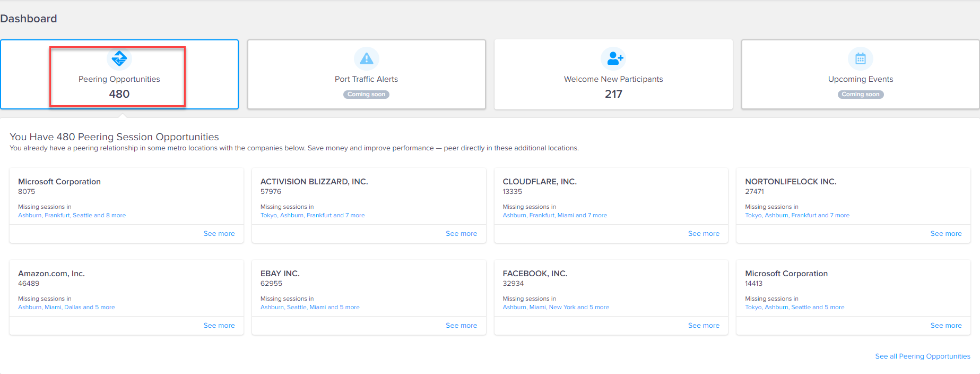Click the Microsoft Corporation title with ASN 8075
Viewport: 980px width, 374px height.
tap(59, 182)
